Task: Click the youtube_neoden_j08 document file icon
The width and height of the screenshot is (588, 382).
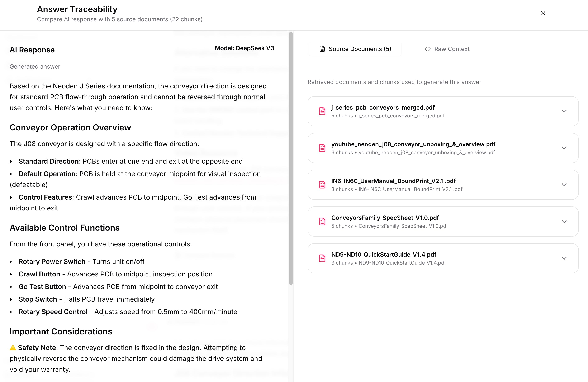Action: point(322,148)
